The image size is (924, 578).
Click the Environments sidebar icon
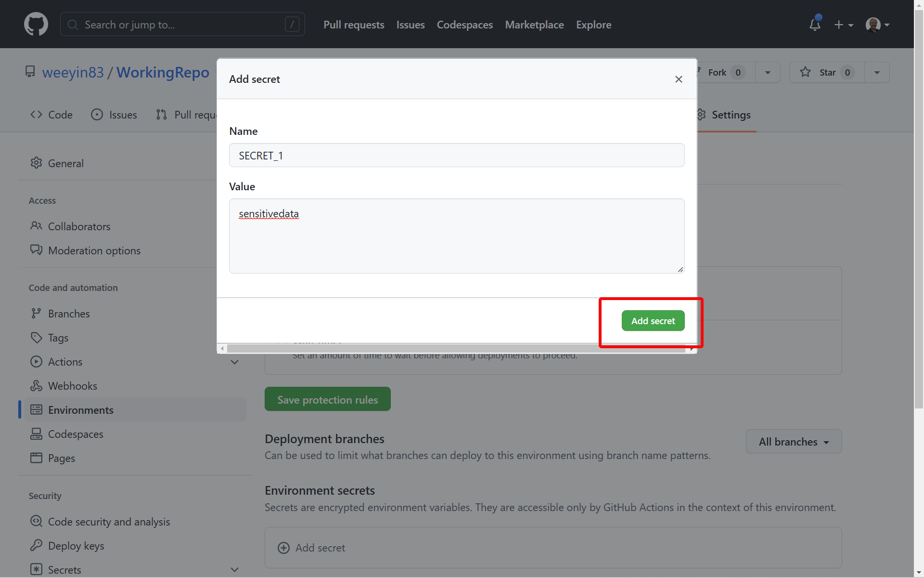pyautogui.click(x=37, y=409)
